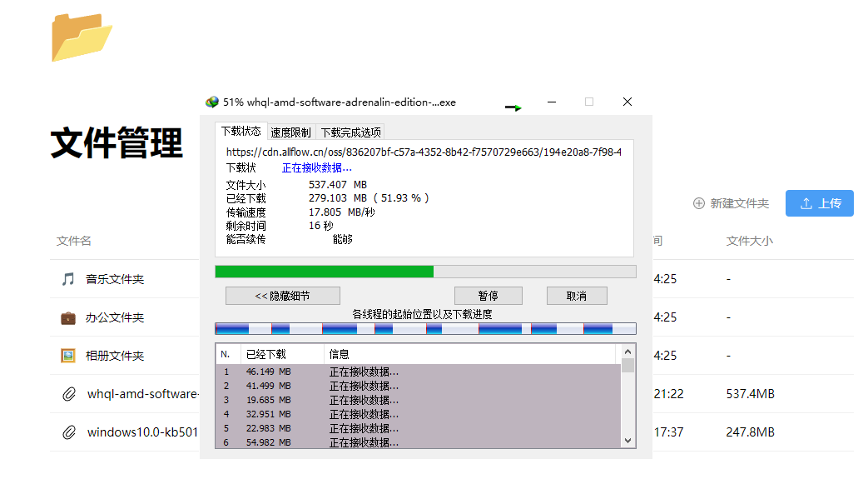868x479 pixels.
Task: Click the windows10.0-kb501 file name
Action: [143, 432]
